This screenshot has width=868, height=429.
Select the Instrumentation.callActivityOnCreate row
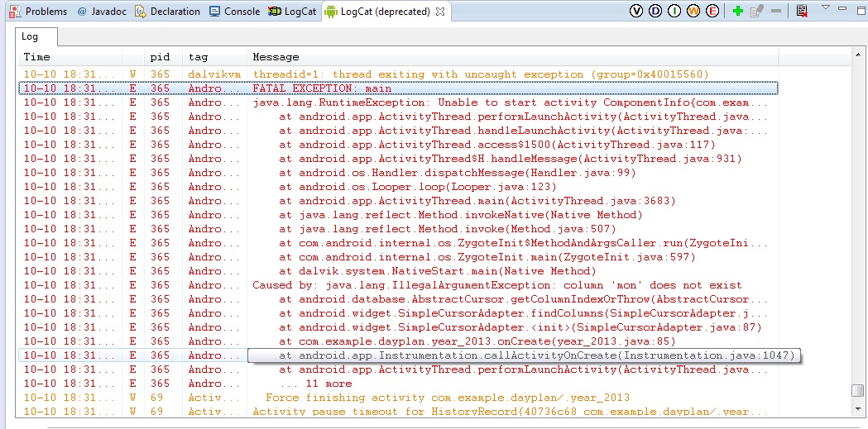[x=399, y=355]
